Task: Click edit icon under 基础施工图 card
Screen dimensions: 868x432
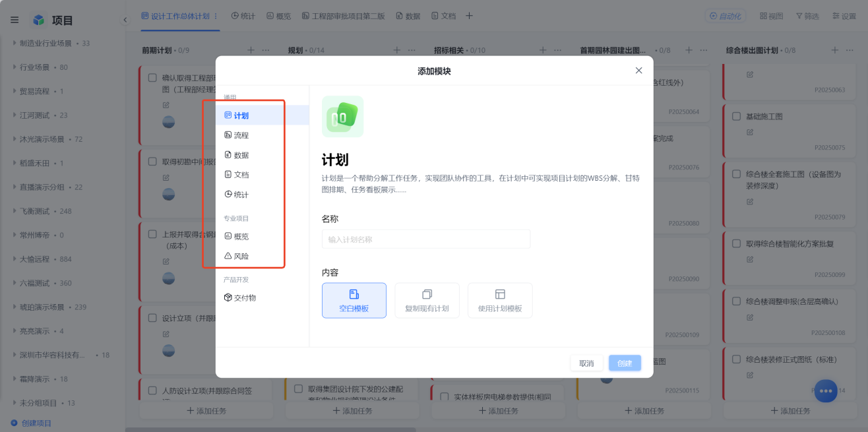Action: 749,132
